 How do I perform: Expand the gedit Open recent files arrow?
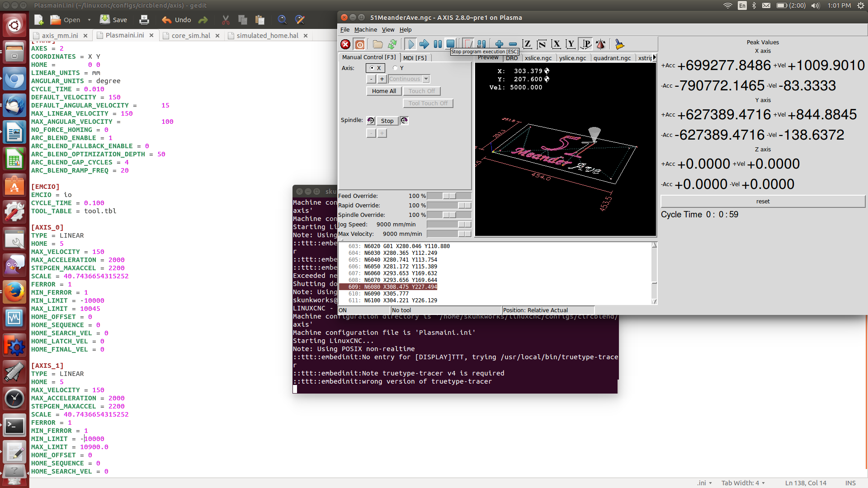[89, 20]
